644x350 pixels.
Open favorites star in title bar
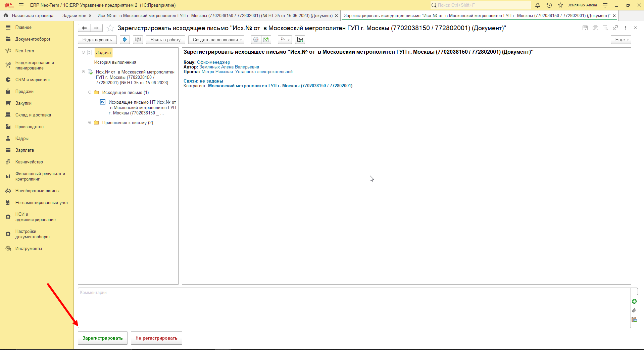(x=560, y=5)
